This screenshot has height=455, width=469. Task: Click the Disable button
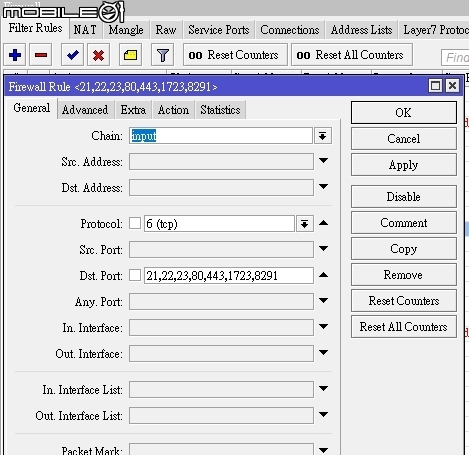pos(404,196)
